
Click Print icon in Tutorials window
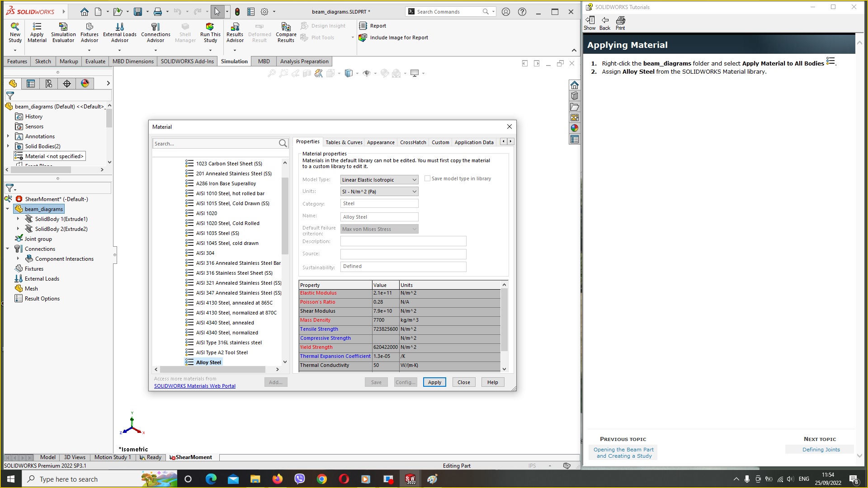click(620, 23)
